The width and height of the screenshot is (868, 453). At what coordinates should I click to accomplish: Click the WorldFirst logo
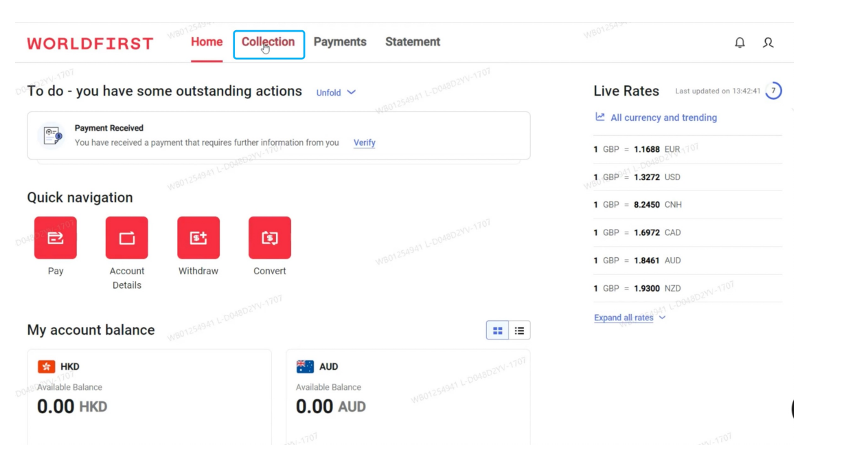[x=90, y=43]
